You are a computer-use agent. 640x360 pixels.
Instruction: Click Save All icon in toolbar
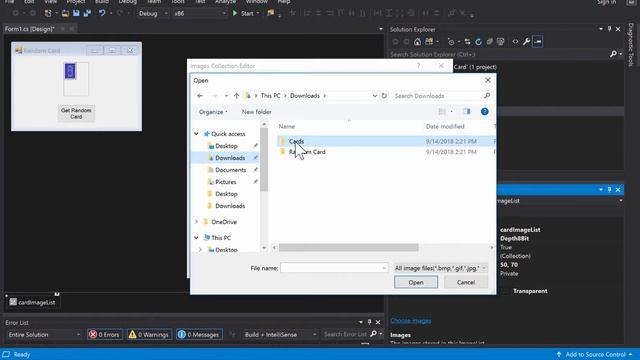tap(87, 13)
